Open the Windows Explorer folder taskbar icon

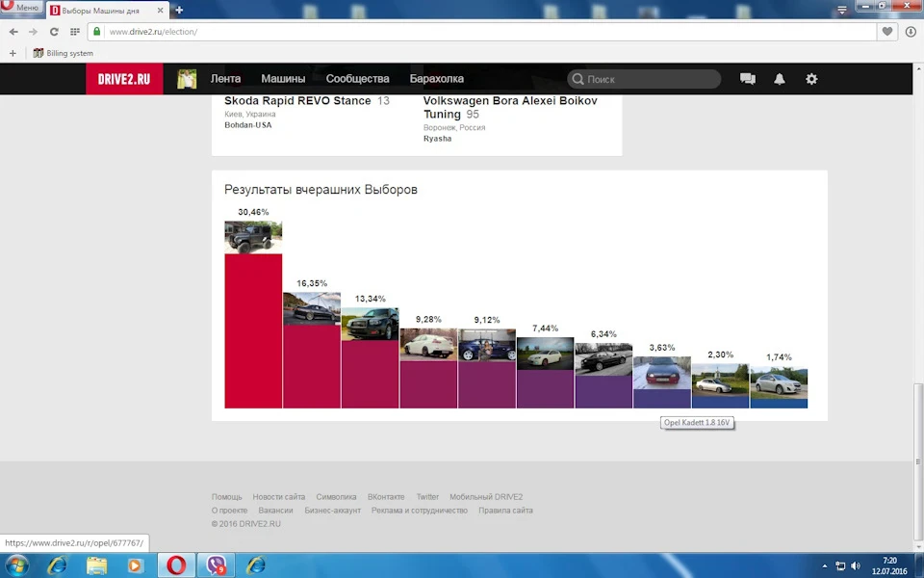pos(96,565)
